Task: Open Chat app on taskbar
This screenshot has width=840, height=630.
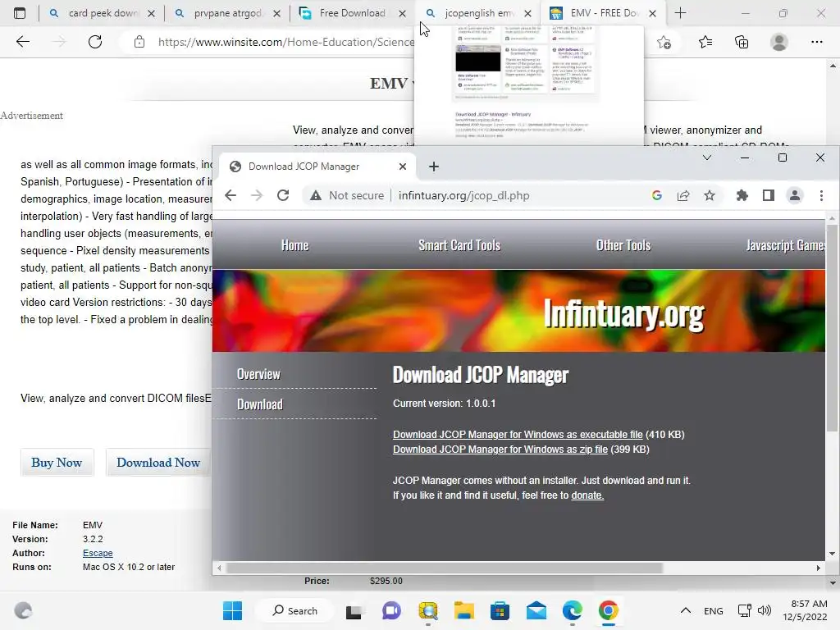Action: pyautogui.click(x=391, y=610)
